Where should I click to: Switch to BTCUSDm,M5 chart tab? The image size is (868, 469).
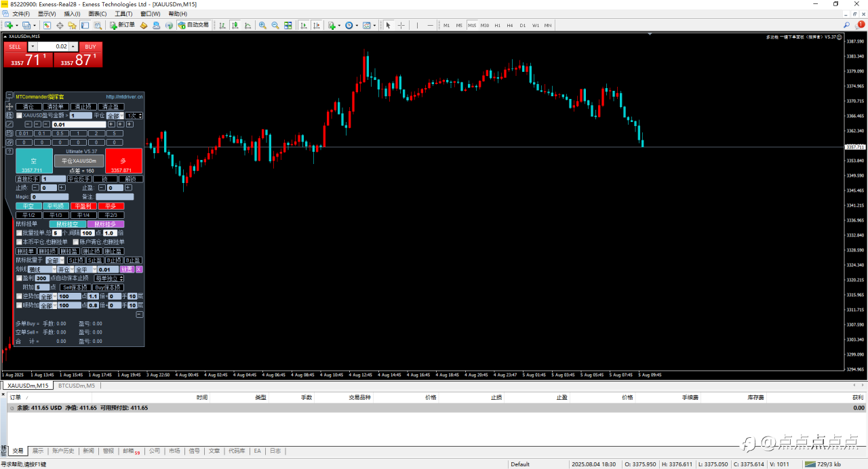[77, 386]
